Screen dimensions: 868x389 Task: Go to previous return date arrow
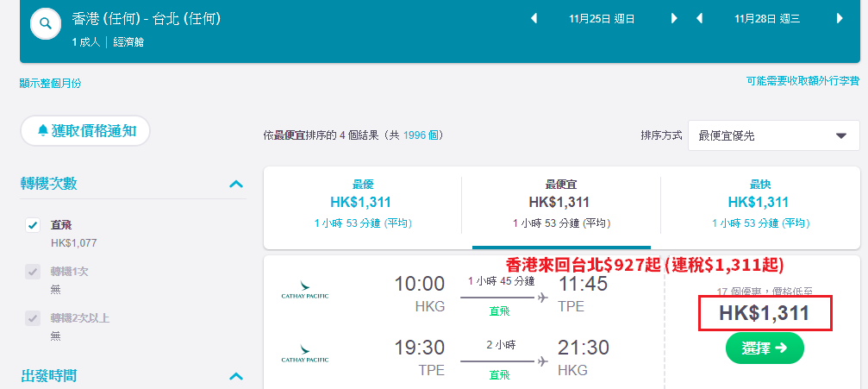(700, 19)
